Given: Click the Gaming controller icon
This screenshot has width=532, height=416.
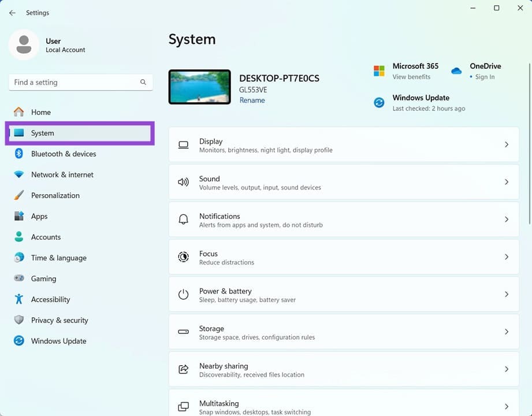Looking at the screenshot, I should (19, 278).
